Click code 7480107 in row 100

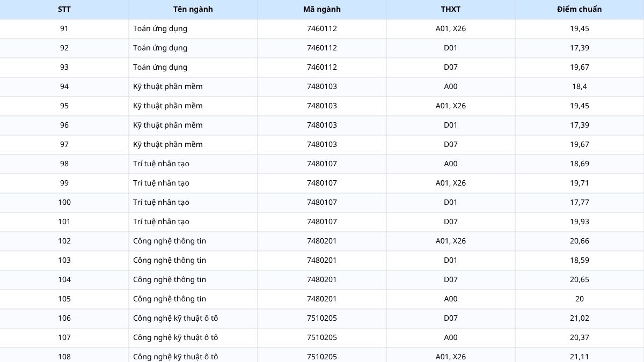click(x=322, y=202)
